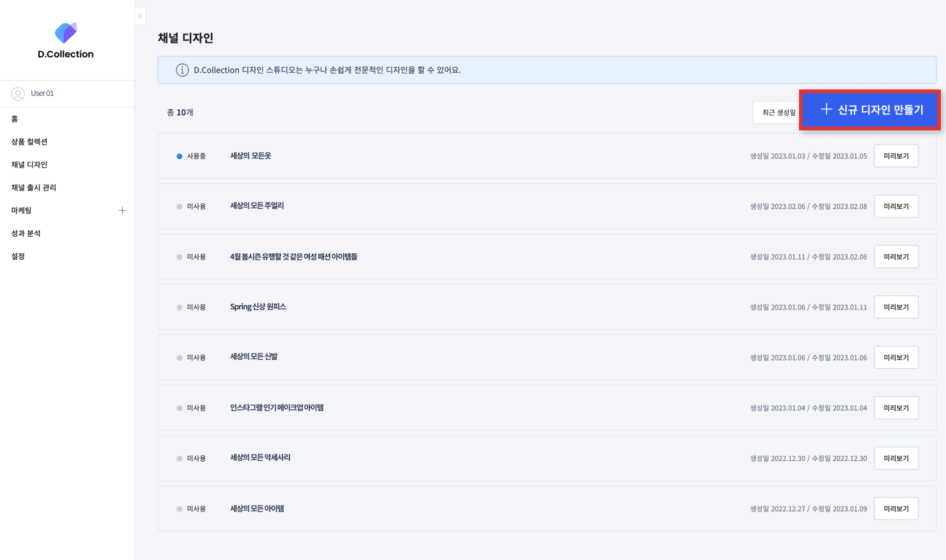The image size is (946, 560).
Task: Click the blue 사용중 status dot
Action: tap(180, 156)
